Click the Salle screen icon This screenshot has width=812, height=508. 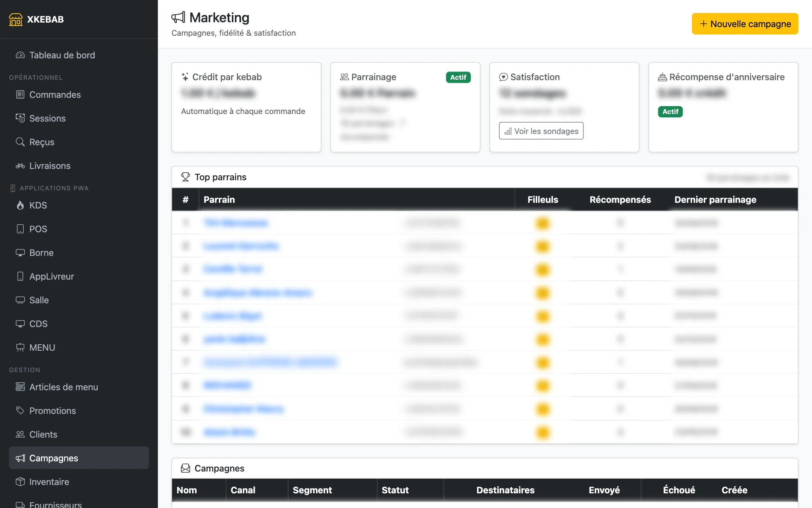pyautogui.click(x=20, y=300)
